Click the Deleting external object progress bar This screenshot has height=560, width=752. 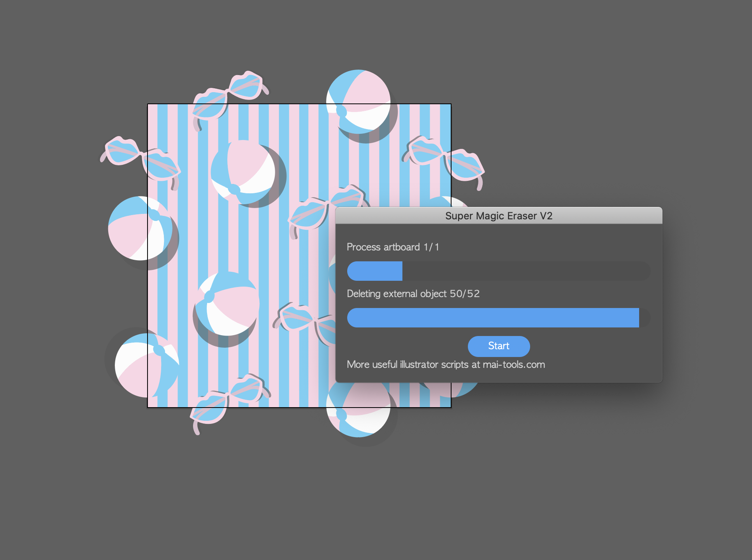499,318
